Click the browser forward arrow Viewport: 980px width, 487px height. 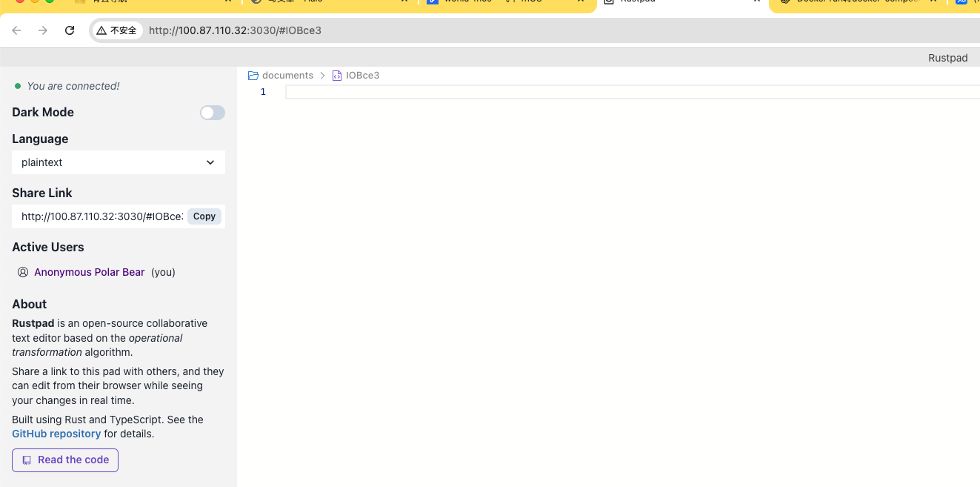pos(43,30)
